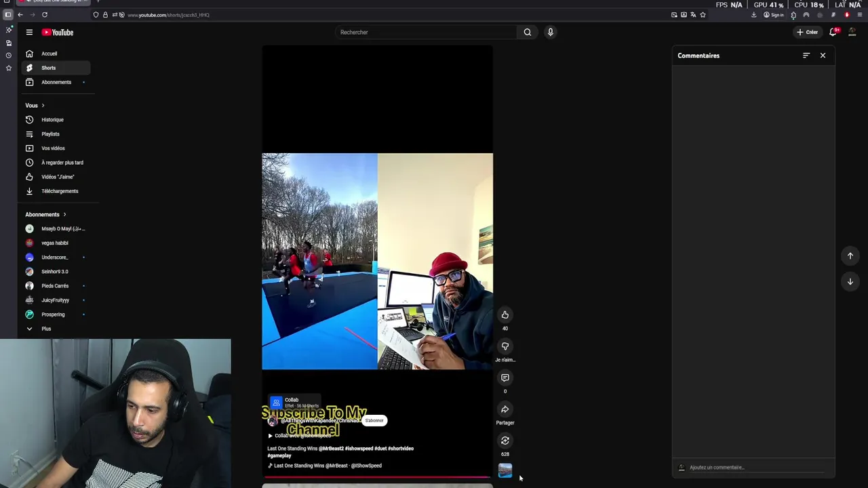868x488 pixels.
Task: Open comment sort options icon
Action: [806, 56]
